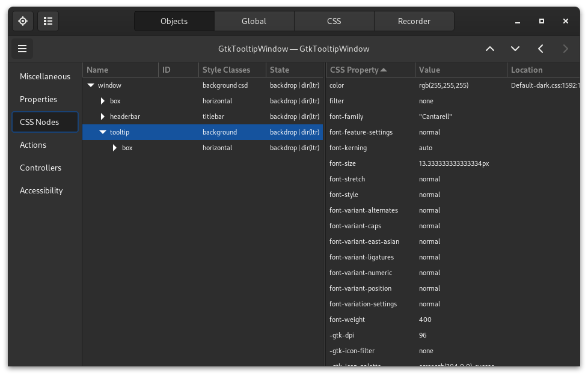Switch to the Global tab
The image size is (588, 376).
(x=254, y=22)
